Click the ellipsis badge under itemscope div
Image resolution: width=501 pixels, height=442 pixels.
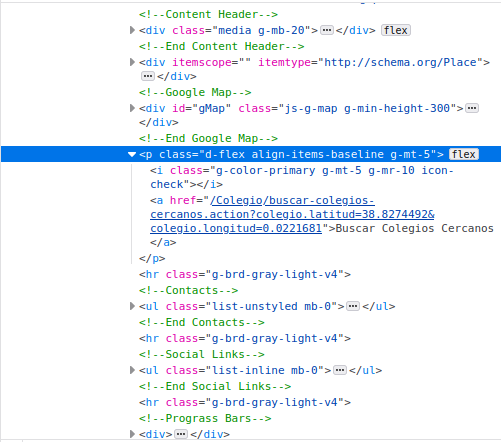(148, 76)
